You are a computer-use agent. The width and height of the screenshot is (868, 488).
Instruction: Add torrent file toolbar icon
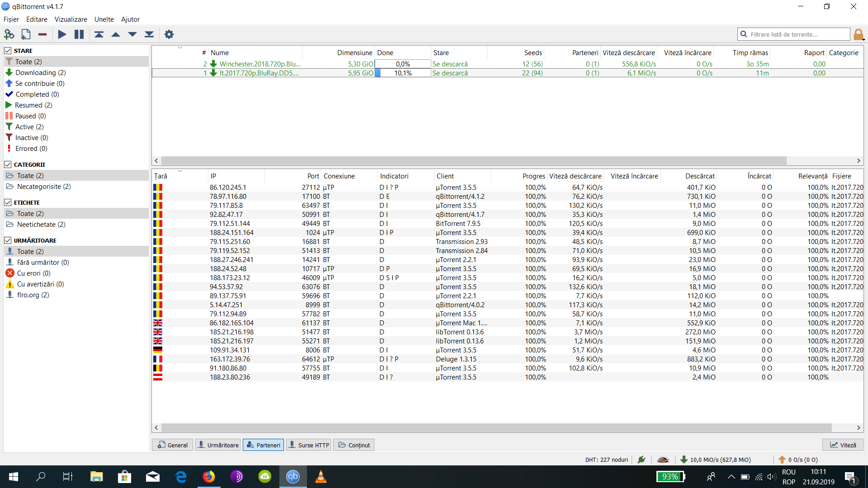(26, 34)
